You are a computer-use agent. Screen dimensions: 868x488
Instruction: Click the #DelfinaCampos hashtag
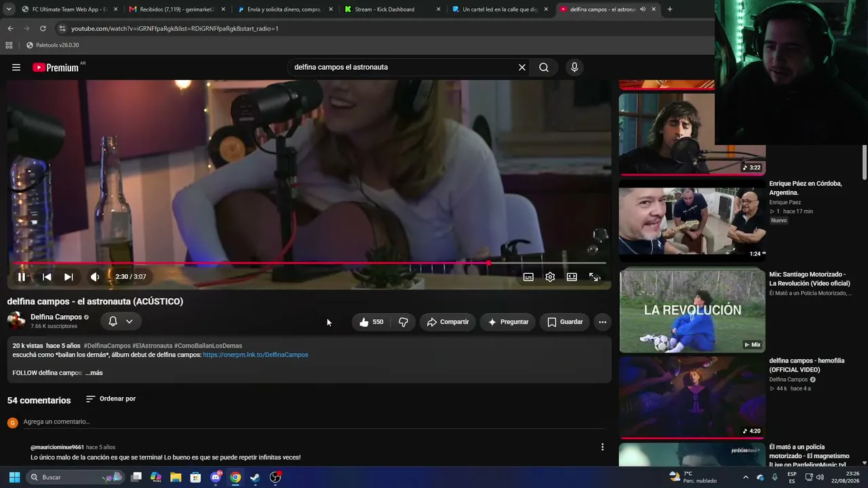[106, 346]
